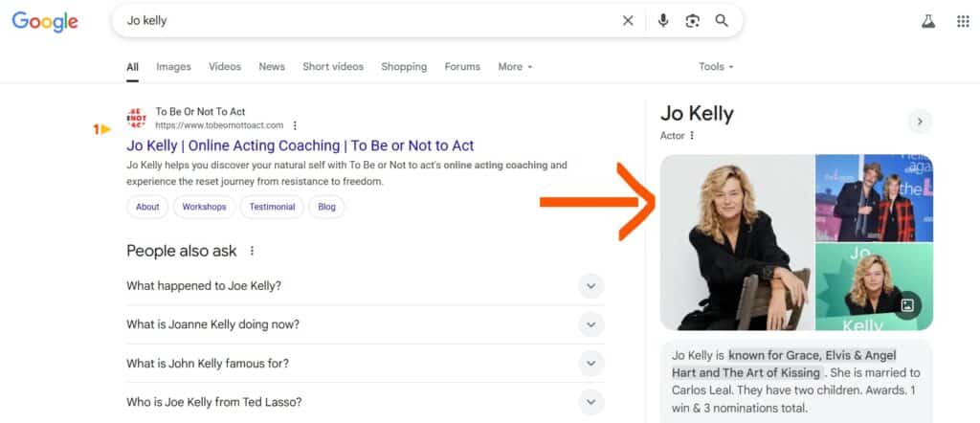This screenshot has width=980, height=423.
Task: Expand What is Joanne Kelly doing now question
Action: [366, 324]
